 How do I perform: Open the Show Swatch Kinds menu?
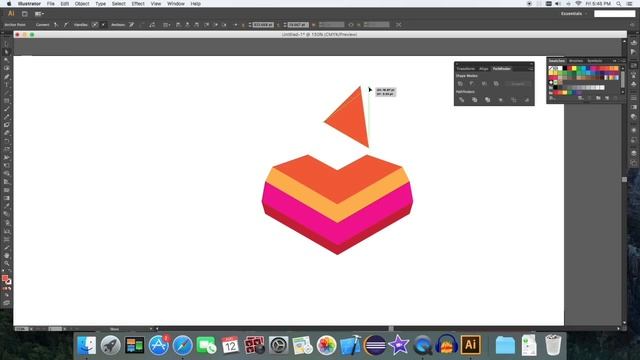(x=580, y=98)
